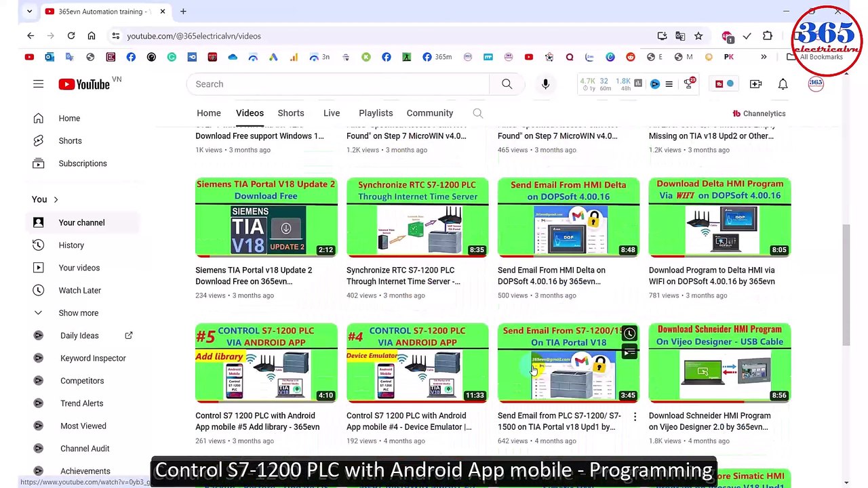Open video title Download Schneider HMI Program on Vijeo
This screenshot has height=488, width=868.
pyautogui.click(x=710, y=421)
